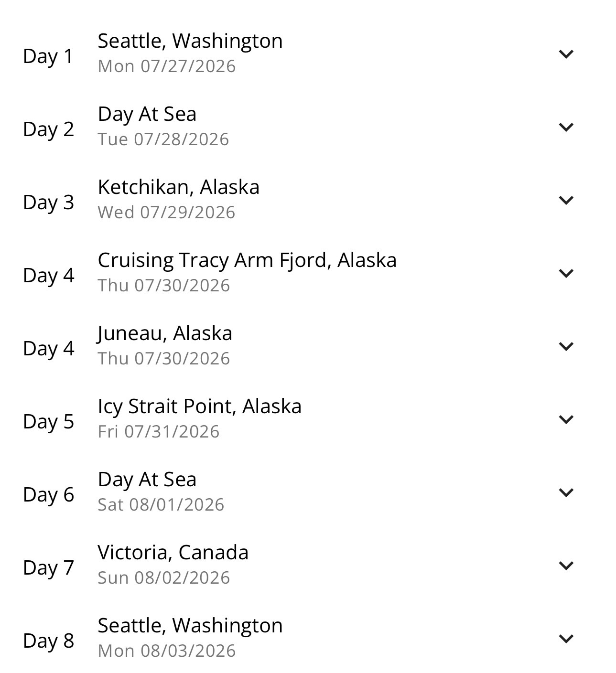The height and width of the screenshot is (673, 616).
Task: Expand the Day 2 Day At Sea chevron
Action: (566, 127)
